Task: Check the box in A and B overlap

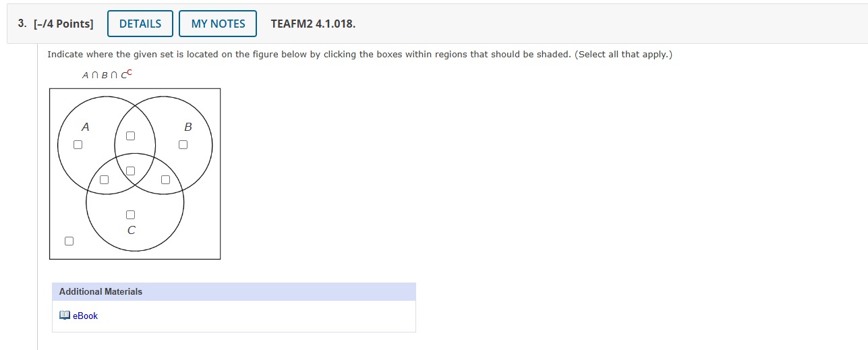Action: pyautogui.click(x=131, y=136)
